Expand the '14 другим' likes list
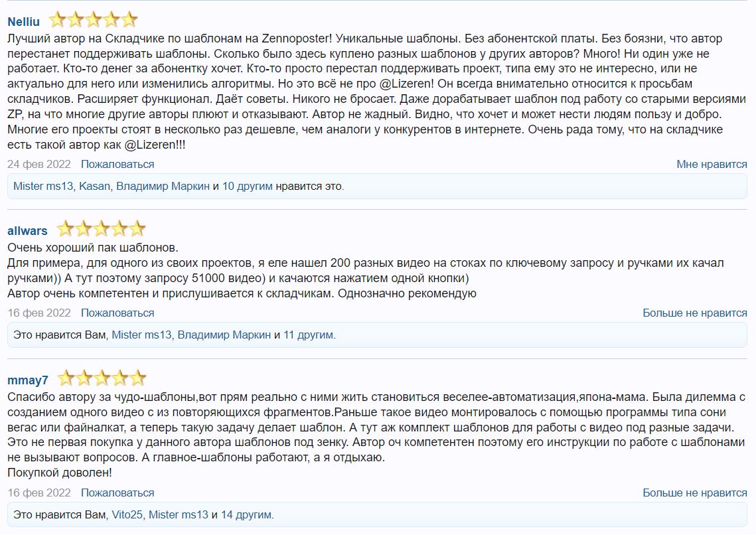Viewport: 756px width, 535px height. click(x=246, y=514)
